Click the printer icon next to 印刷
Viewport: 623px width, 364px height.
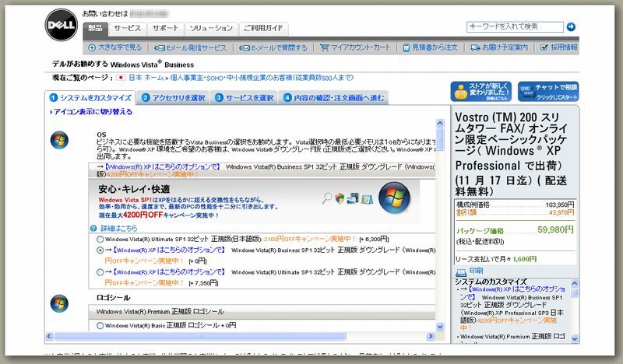click(461, 272)
